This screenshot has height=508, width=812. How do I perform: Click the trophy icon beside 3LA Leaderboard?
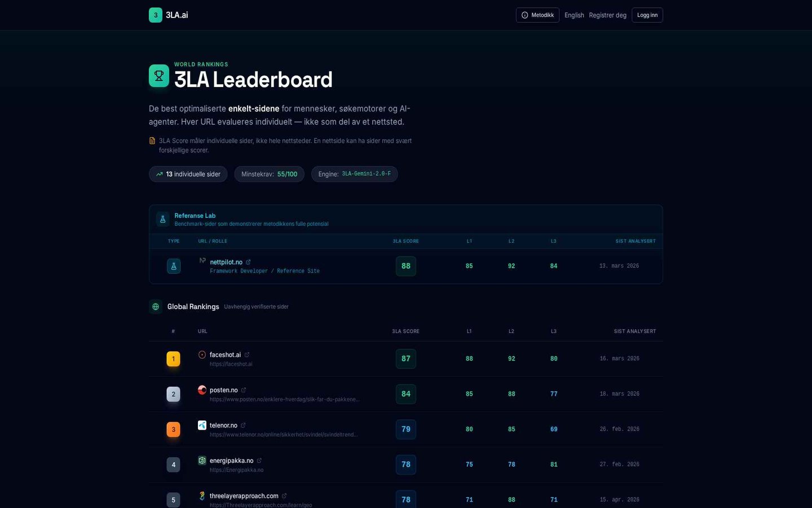pyautogui.click(x=159, y=76)
